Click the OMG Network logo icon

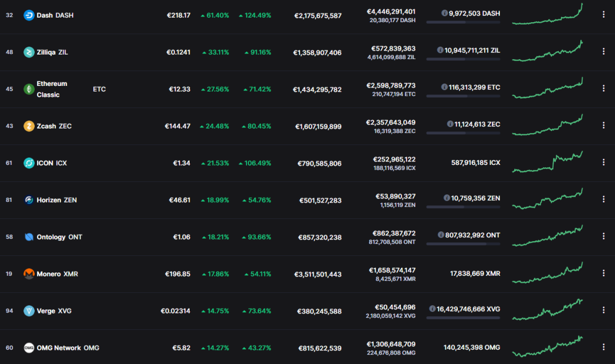point(29,348)
